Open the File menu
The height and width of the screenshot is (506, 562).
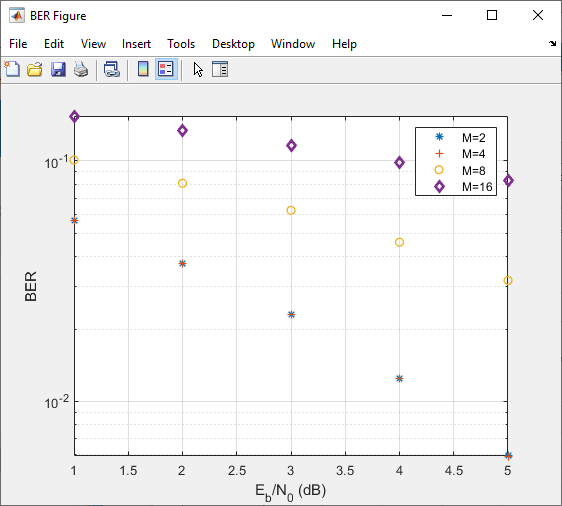point(18,44)
